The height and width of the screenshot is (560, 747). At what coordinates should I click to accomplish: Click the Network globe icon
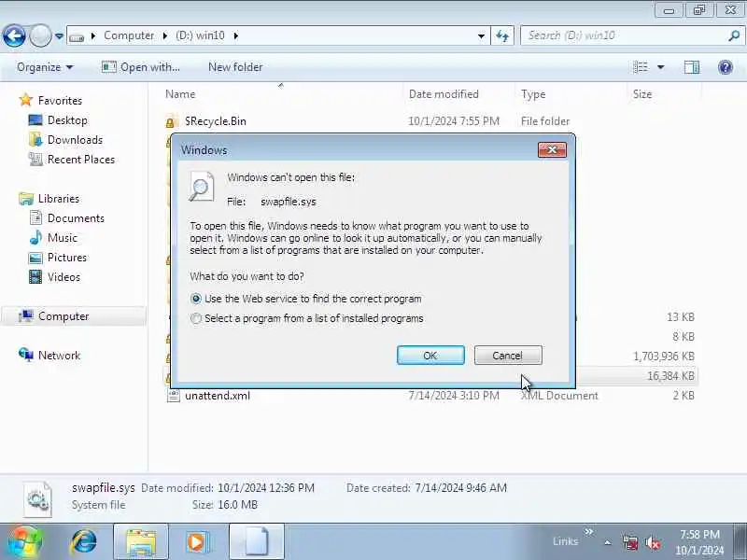pyautogui.click(x=26, y=355)
